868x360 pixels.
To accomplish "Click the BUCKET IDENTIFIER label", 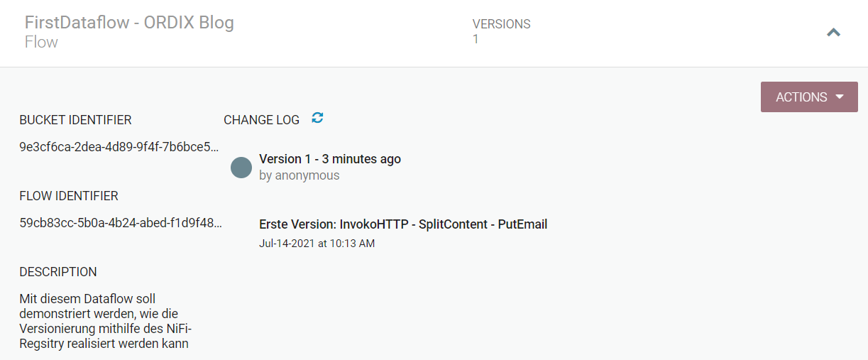I will coord(75,120).
